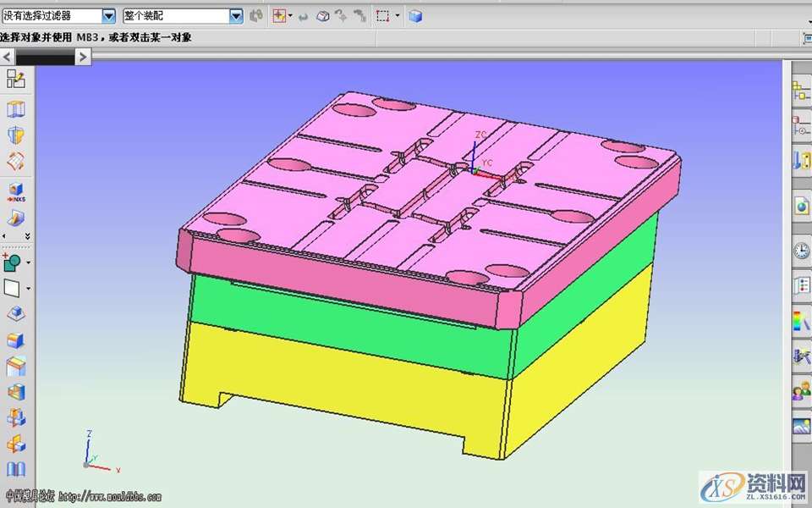Open the selection filter dropdown
This screenshot has width=812, height=508.
pyautogui.click(x=108, y=16)
